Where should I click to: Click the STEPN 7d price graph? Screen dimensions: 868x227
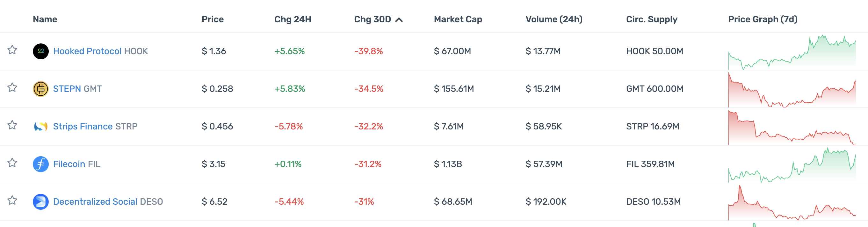pyautogui.click(x=792, y=90)
